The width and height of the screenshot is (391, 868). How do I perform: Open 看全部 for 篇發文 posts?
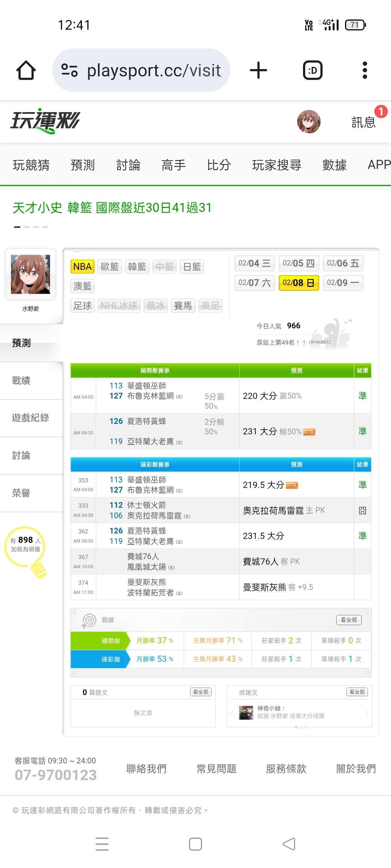pyautogui.click(x=201, y=692)
